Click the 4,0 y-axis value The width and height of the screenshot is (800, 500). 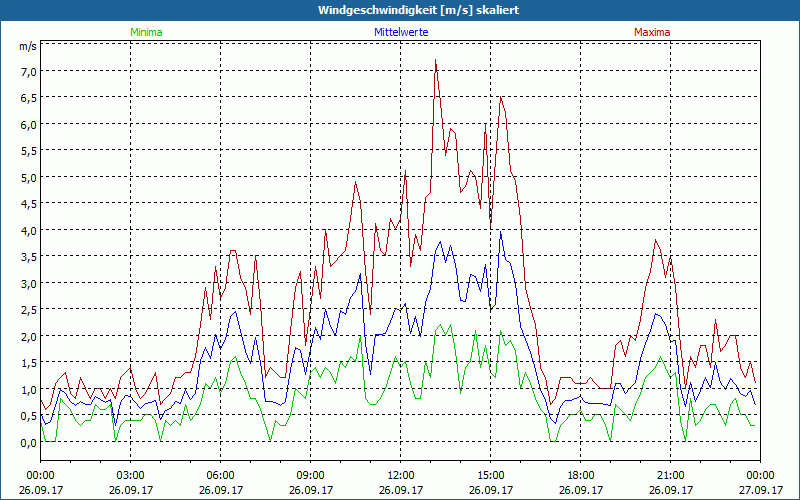(29, 231)
